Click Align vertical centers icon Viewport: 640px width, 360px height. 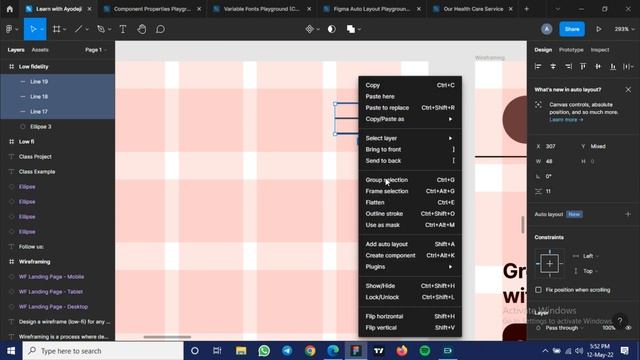point(598,67)
